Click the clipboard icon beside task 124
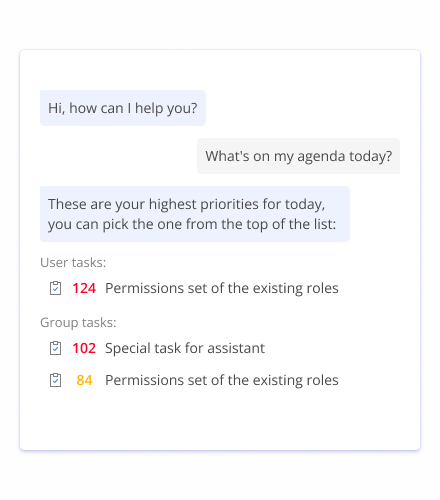The height and width of the screenshot is (500, 440). click(55, 288)
